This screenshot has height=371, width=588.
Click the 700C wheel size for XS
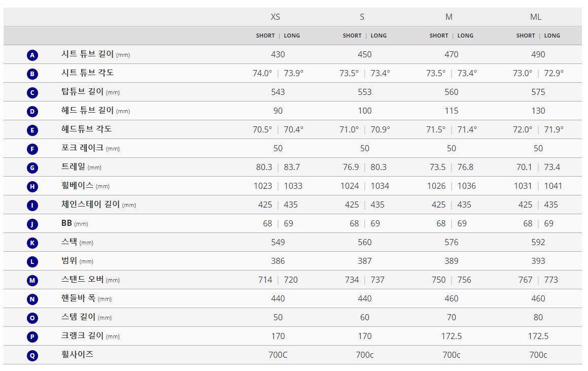[278, 355]
